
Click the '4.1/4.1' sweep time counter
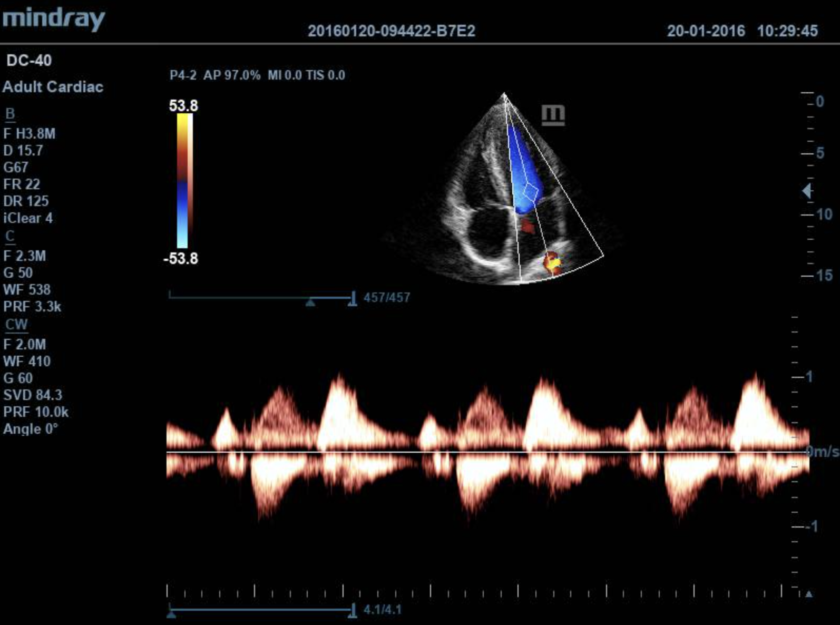pos(383,610)
